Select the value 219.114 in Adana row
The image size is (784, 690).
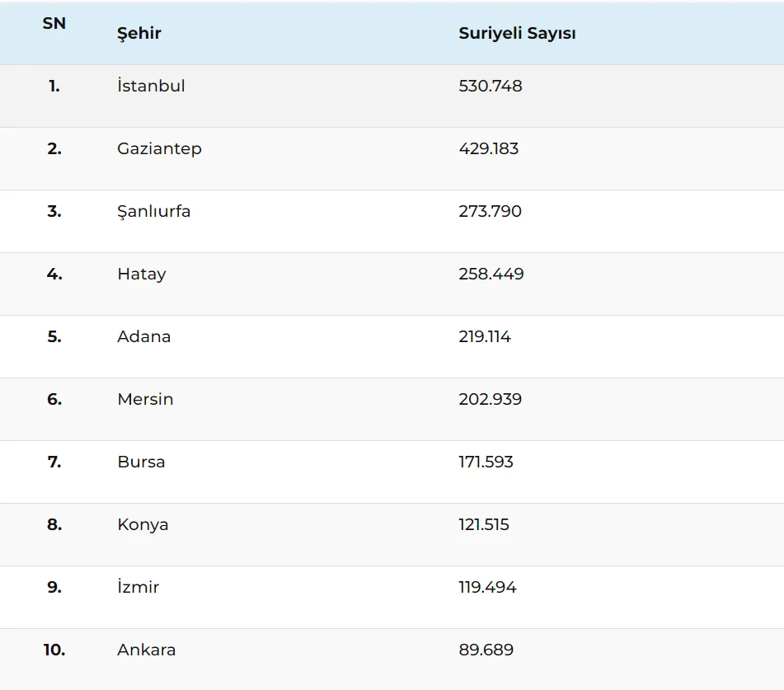(x=485, y=337)
